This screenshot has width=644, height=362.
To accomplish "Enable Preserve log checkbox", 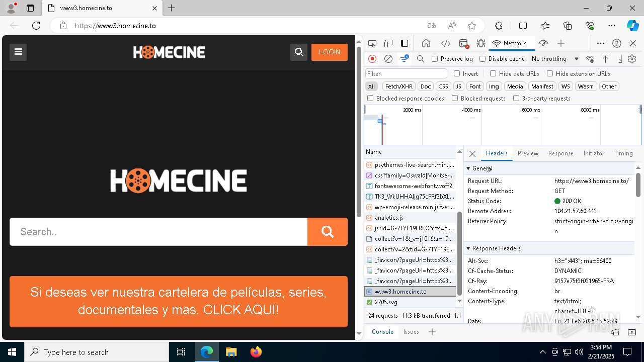I will click(x=435, y=59).
